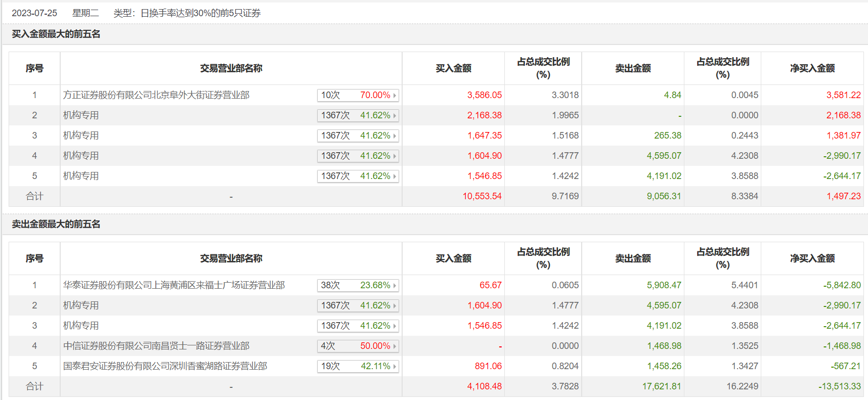Select the sell total amount 17,621.81
Screen dimensions: 868x400
coord(662,386)
